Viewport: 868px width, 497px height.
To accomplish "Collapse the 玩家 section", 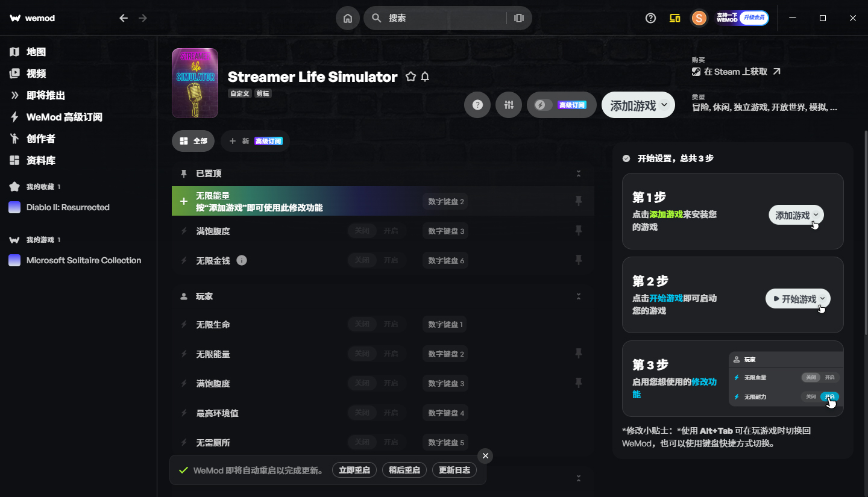I will [579, 296].
